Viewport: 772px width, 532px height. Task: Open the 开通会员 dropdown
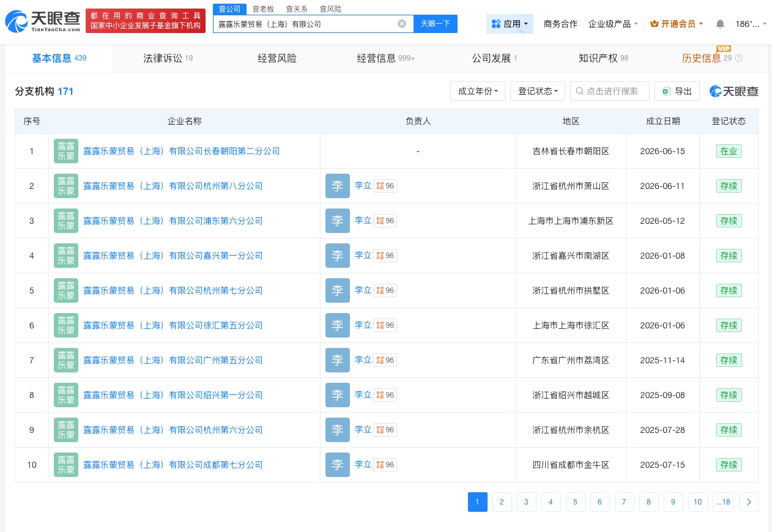tap(677, 24)
